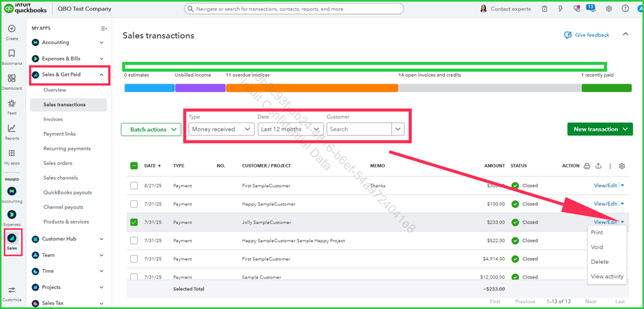Open the Batch actions dropdown
The width and height of the screenshot is (644, 309).
151,129
